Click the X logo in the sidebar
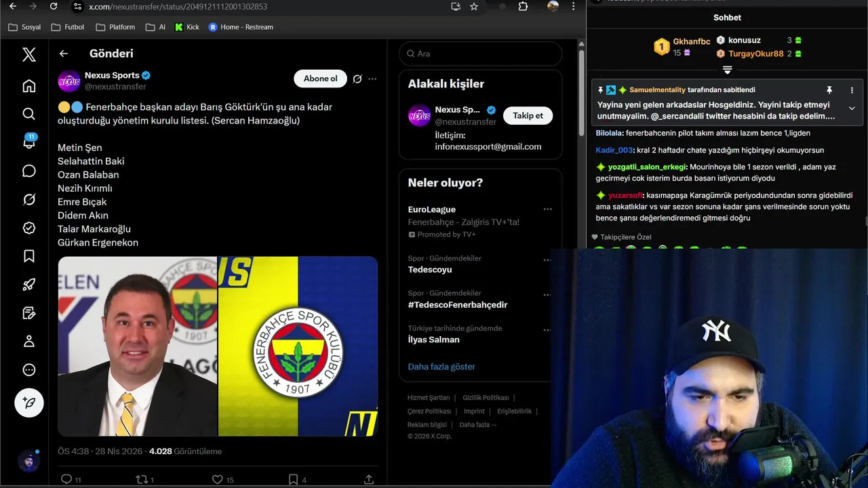This screenshot has width=868, height=488. [29, 54]
